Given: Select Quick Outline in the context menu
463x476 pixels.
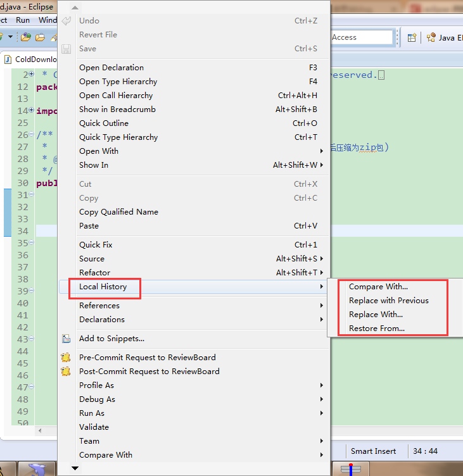Looking at the screenshot, I should (x=103, y=123).
